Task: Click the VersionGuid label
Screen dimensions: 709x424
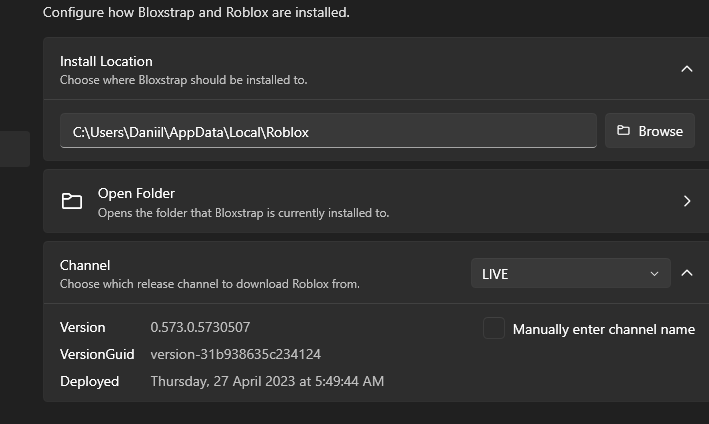Action: (97, 354)
